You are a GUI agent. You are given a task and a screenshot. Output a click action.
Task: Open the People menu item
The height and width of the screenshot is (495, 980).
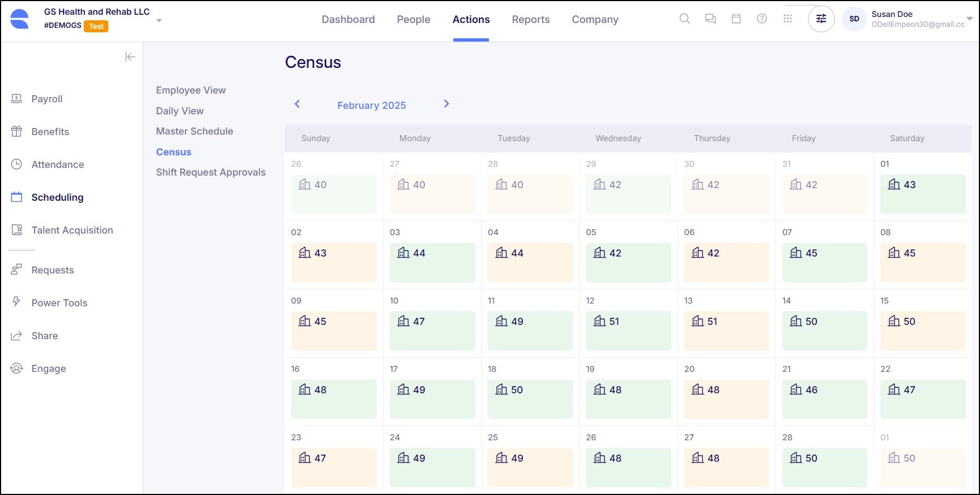(x=413, y=19)
